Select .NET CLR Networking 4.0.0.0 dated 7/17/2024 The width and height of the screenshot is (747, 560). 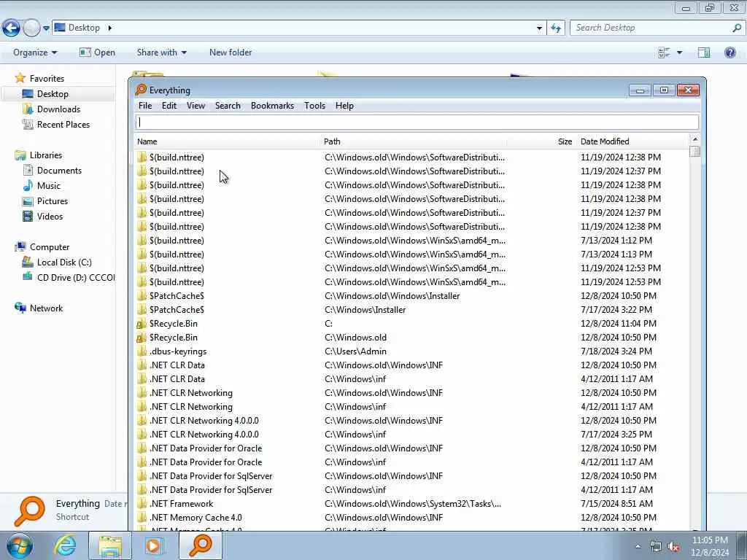pos(412,435)
